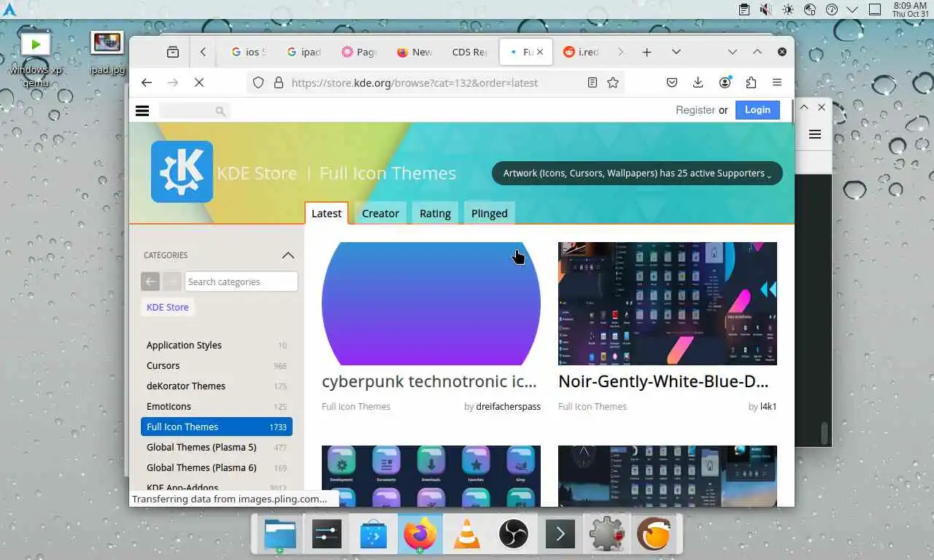
Task: Open the extensions puzzle icon
Action: click(x=751, y=82)
